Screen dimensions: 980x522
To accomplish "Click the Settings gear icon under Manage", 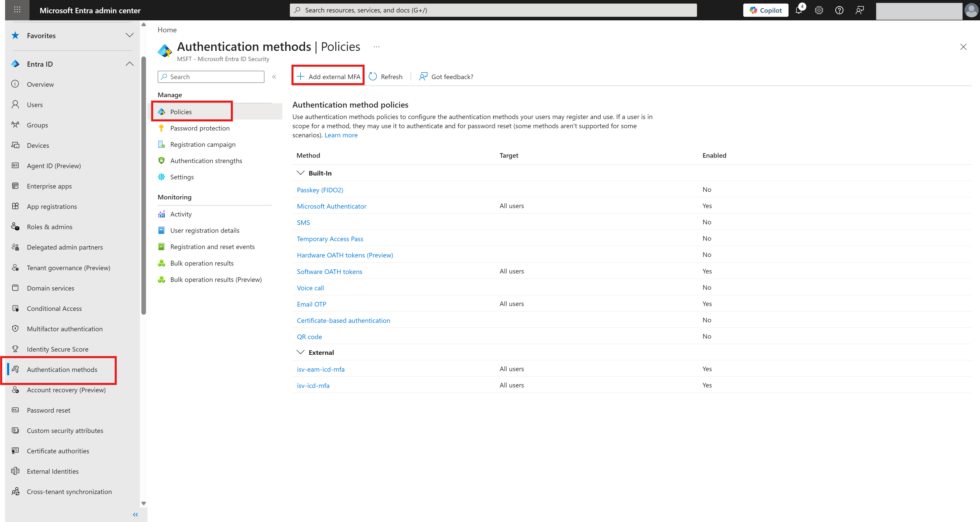I will [161, 177].
